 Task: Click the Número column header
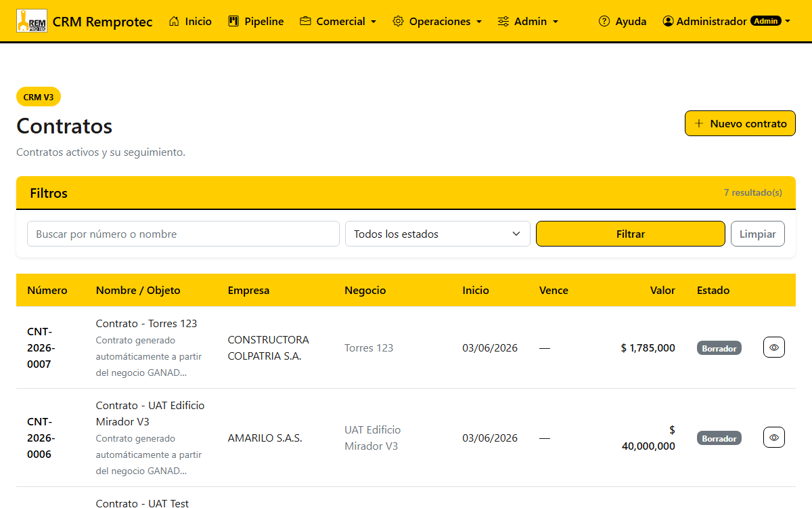point(47,290)
